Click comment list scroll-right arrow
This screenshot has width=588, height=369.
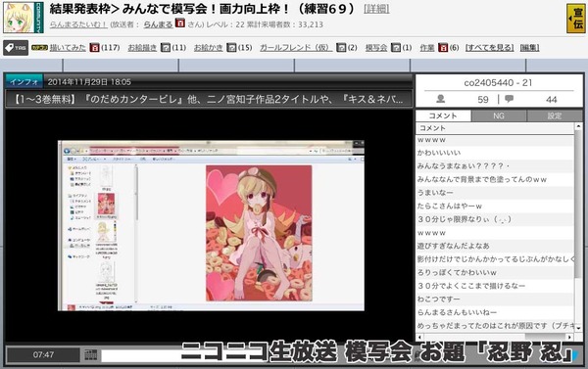(570, 337)
